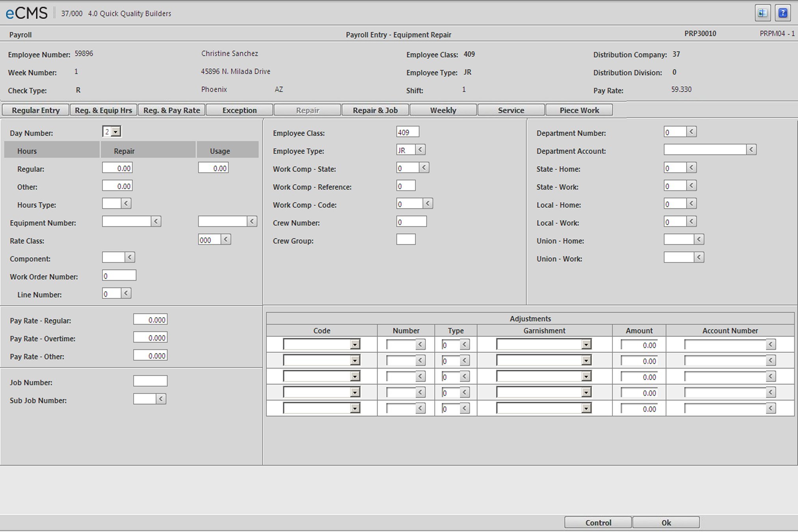Switch to Reg. & Equip Hrs tab
This screenshot has height=532, width=798.
tap(104, 110)
